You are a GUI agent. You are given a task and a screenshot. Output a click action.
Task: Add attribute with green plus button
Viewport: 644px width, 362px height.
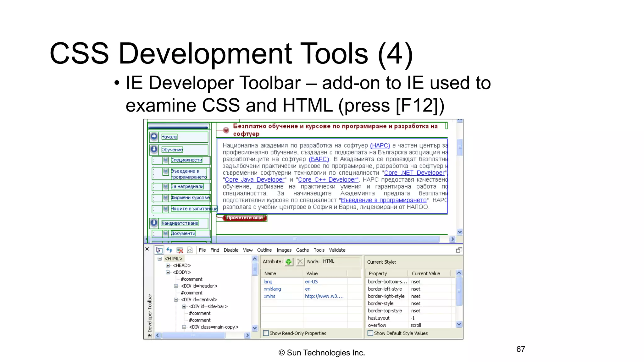point(289,261)
